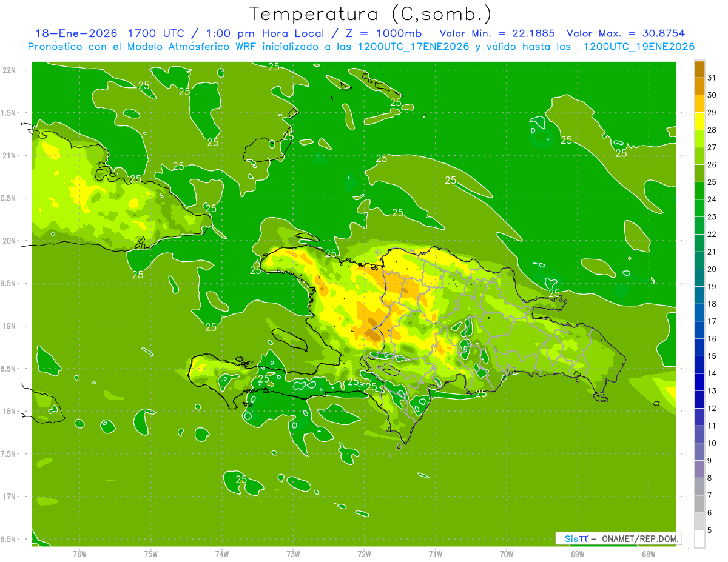Click the '68W' longitude axis label
The width and height of the screenshot is (728, 562).
649,554
